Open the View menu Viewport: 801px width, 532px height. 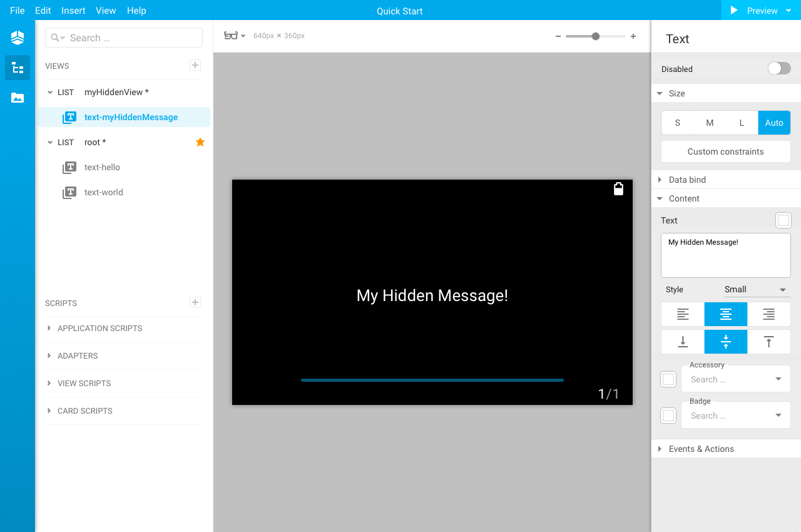coord(106,11)
